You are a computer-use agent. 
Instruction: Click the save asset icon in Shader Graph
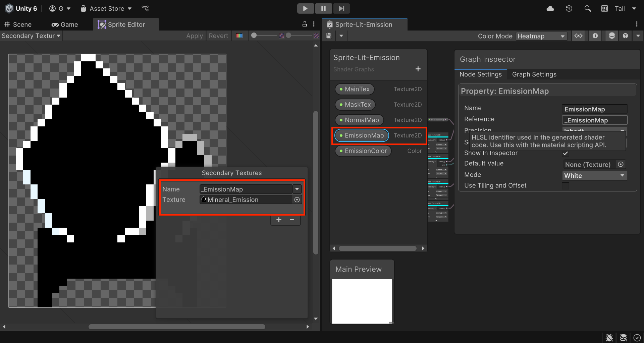pyautogui.click(x=329, y=36)
